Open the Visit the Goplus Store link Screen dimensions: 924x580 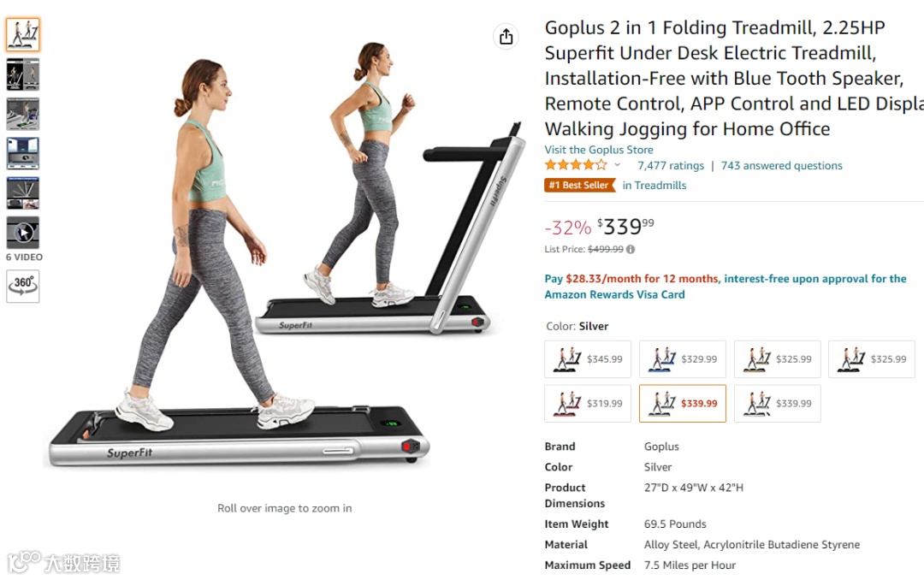pyautogui.click(x=599, y=150)
